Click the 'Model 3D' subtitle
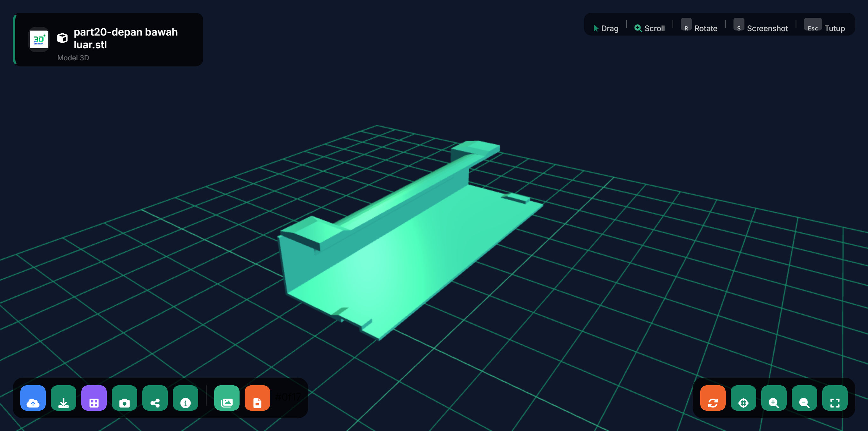Screen dimensions: 868x431 click(73, 57)
